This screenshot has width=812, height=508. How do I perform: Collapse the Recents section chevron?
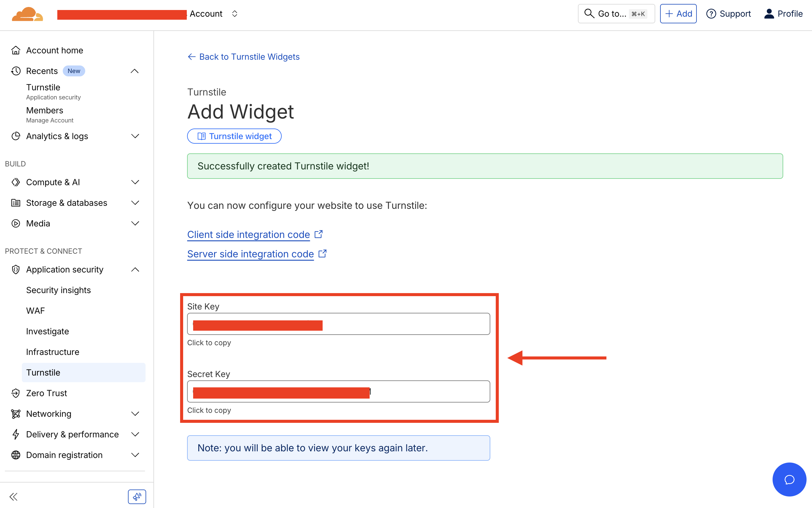tap(134, 71)
